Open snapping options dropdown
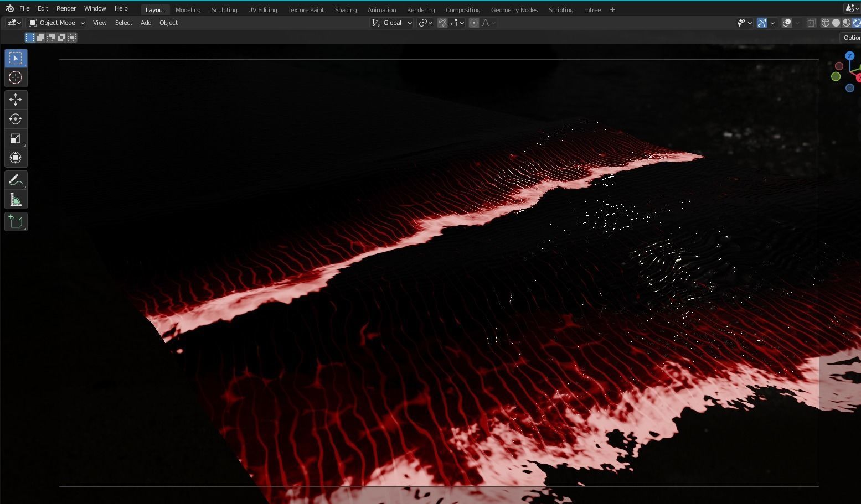The height and width of the screenshot is (504, 861). [457, 23]
